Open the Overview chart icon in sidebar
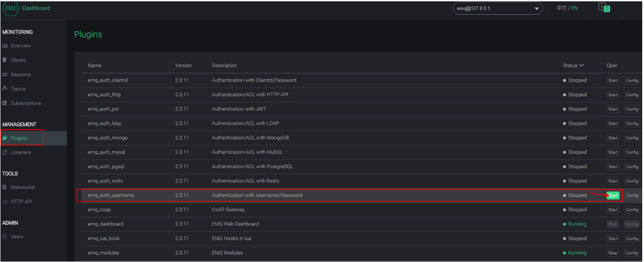Screen dimensions: 644x262 point(5,46)
